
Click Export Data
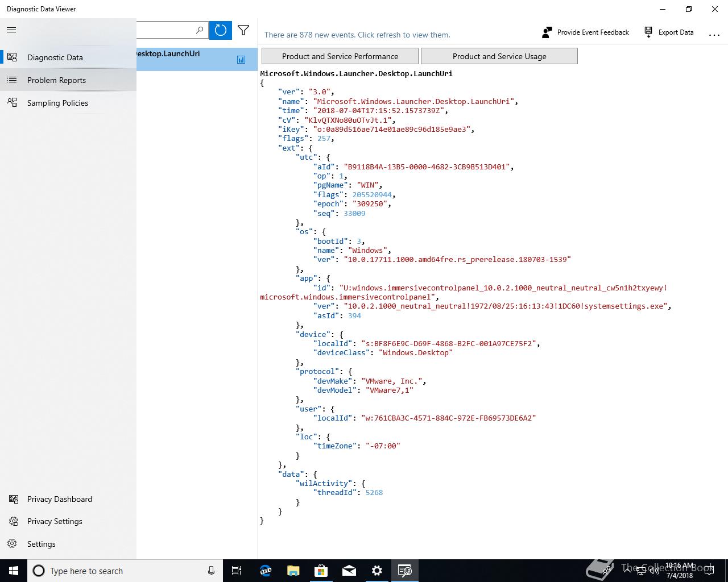pyautogui.click(x=669, y=32)
